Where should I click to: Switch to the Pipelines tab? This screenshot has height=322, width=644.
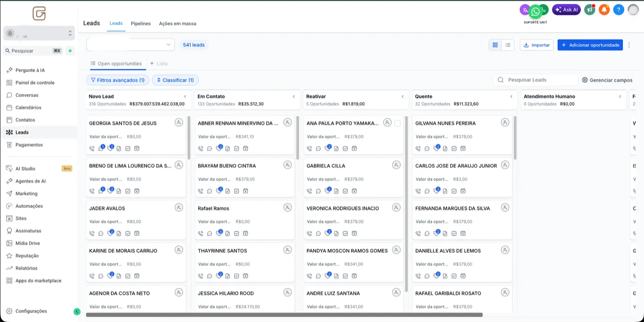pos(141,23)
